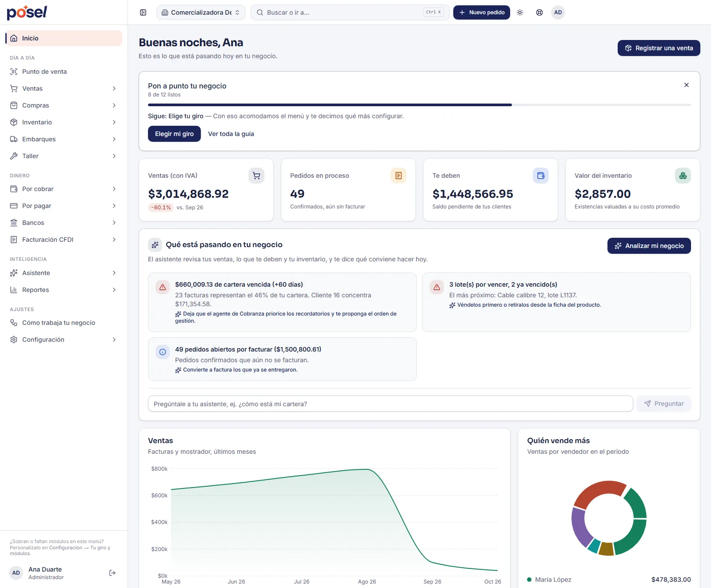Screen dimensions: 711x588
Task: Open the Ver toda la guía link
Action: click(x=231, y=134)
